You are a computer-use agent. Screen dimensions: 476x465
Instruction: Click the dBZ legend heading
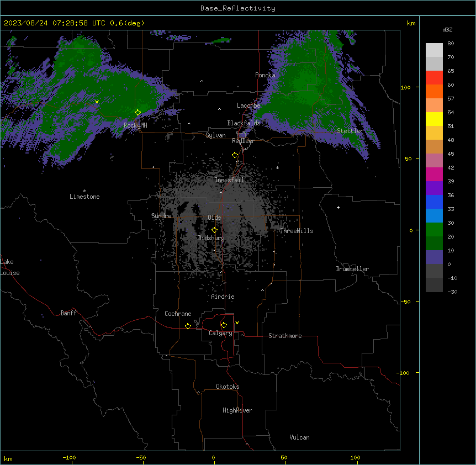click(447, 29)
